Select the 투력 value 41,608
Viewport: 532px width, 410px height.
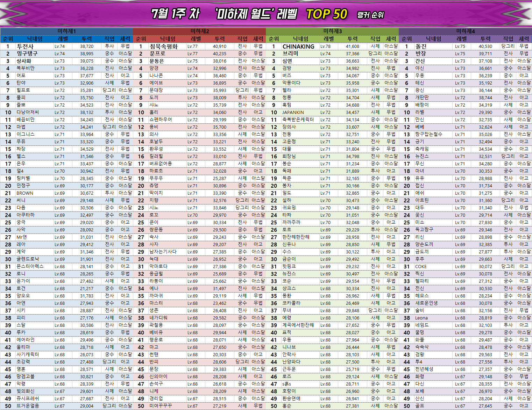pos(353,46)
